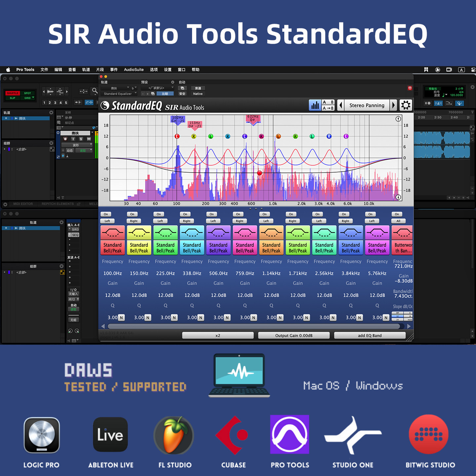Click the add EQ Band button

(370, 336)
